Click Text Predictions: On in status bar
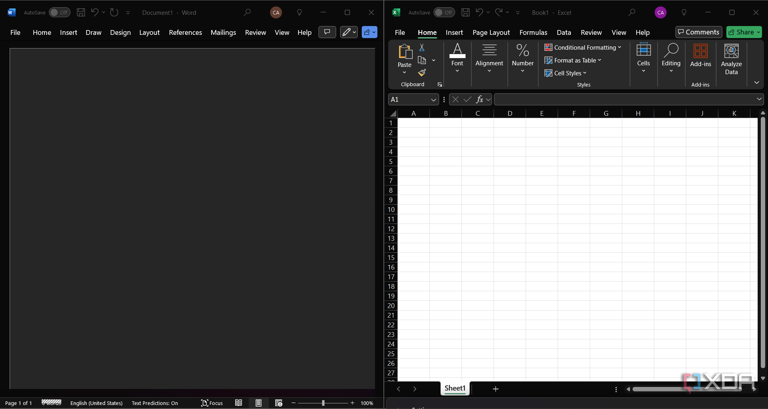768x409 pixels. point(155,403)
